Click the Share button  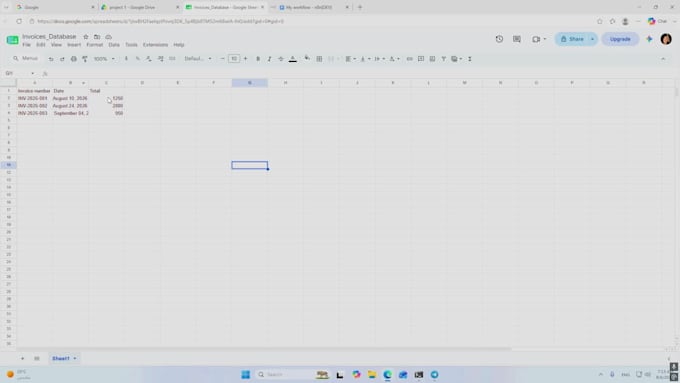[x=572, y=39]
